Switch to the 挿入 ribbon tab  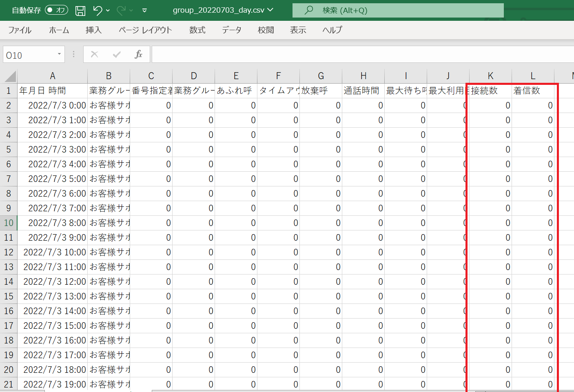(x=93, y=30)
